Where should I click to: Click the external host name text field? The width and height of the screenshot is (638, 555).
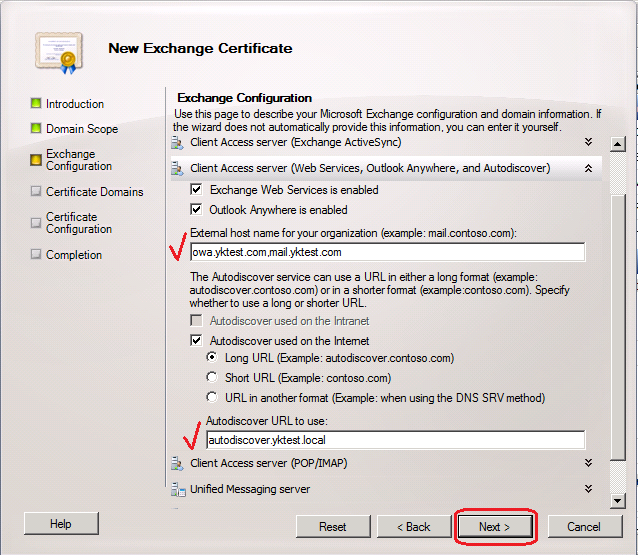[x=387, y=252]
